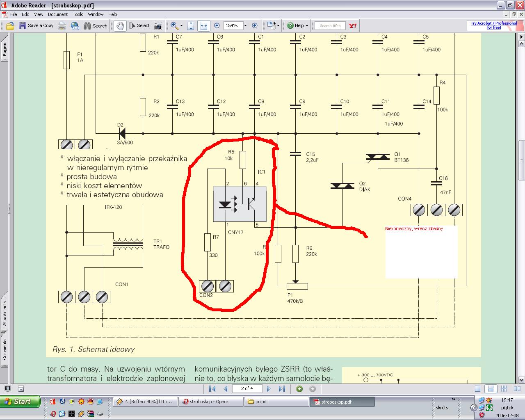This screenshot has width=525, height=420.
Task: Enable Continuous page layout
Action: [490, 388]
